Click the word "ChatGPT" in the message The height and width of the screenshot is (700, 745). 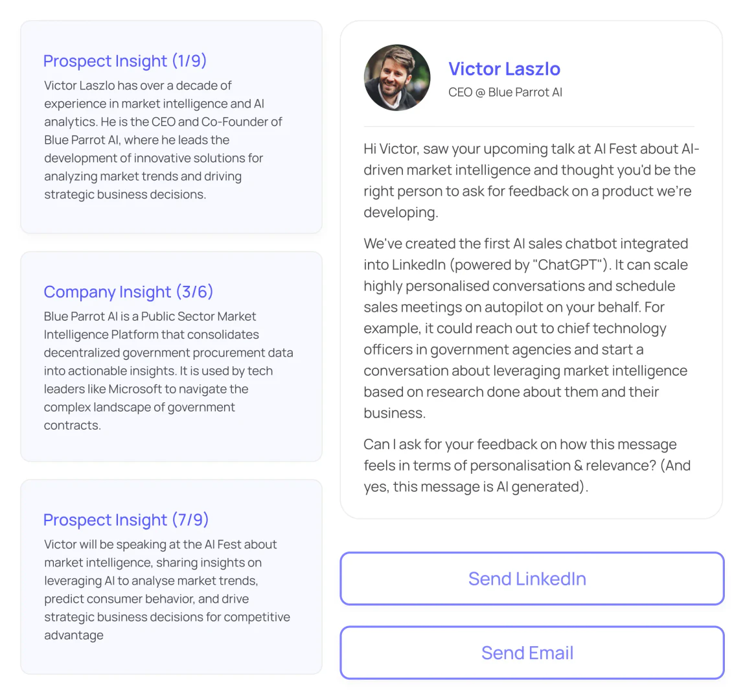567,265
